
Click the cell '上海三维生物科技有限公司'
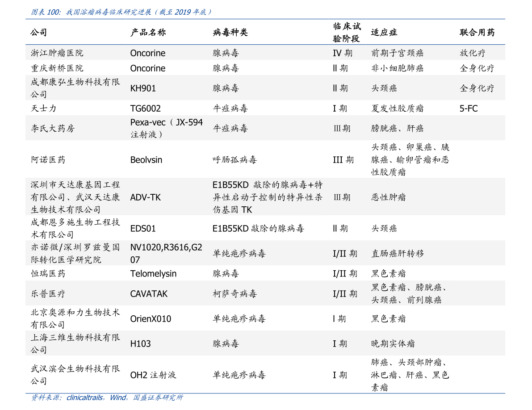(x=75, y=343)
